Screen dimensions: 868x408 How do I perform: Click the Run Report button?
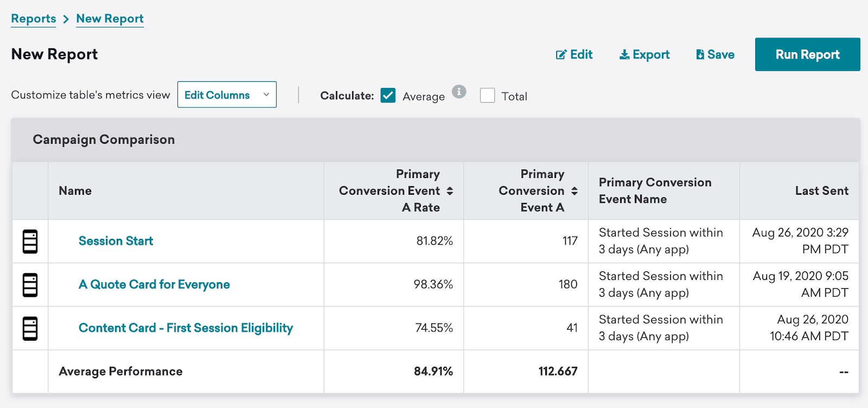point(808,54)
